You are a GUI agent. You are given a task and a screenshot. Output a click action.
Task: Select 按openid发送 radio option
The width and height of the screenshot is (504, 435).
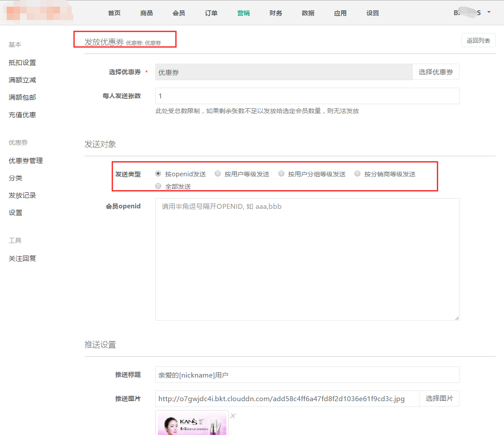pos(158,174)
